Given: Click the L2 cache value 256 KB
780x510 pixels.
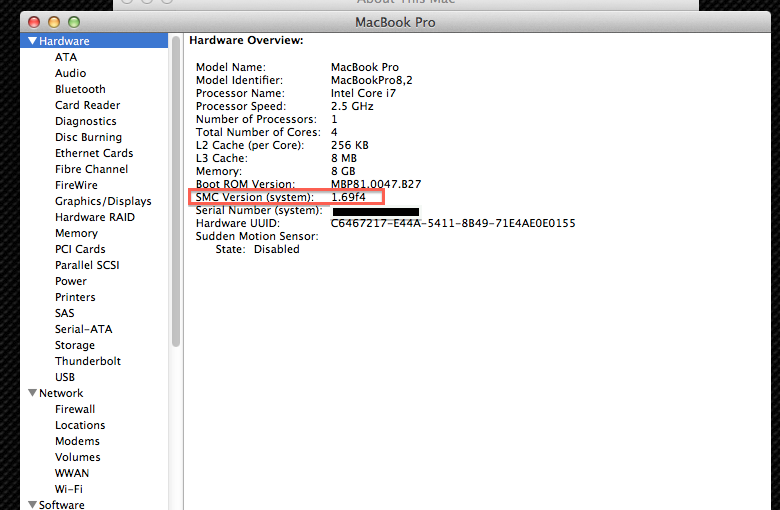Looking at the screenshot, I should (x=350, y=145).
